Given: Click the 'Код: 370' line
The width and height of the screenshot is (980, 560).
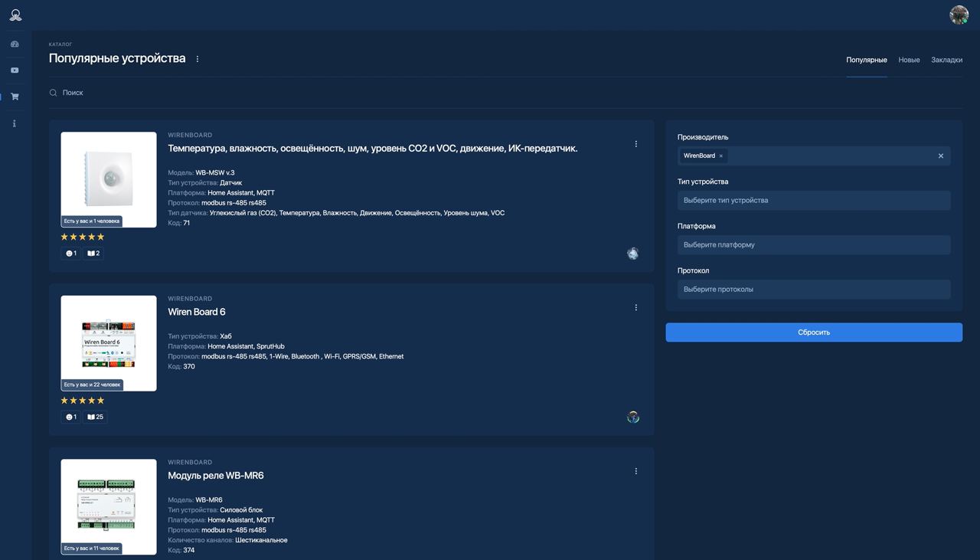Looking at the screenshot, I should 181,367.
